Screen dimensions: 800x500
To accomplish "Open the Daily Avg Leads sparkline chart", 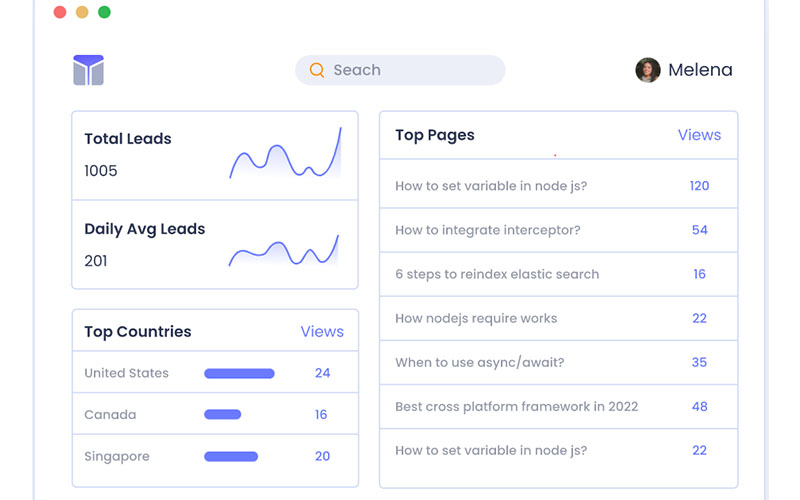I will pos(284,251).
